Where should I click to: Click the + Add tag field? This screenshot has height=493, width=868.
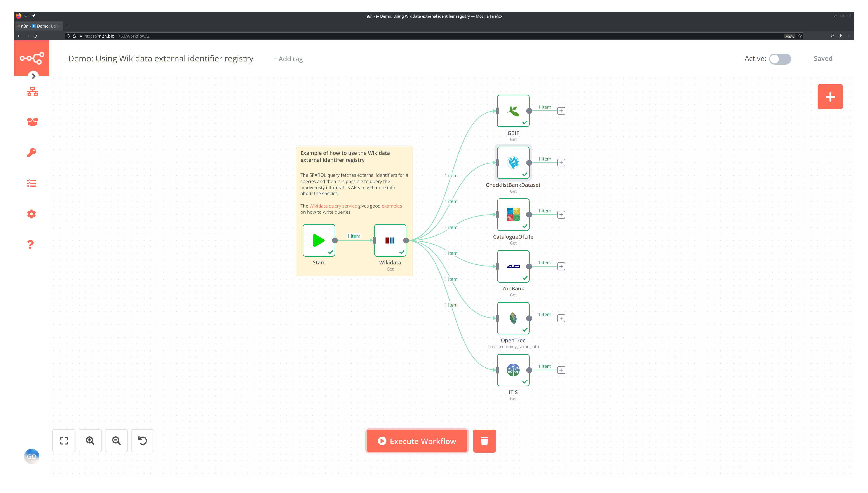pyautogui.click(x=288, y=59)
